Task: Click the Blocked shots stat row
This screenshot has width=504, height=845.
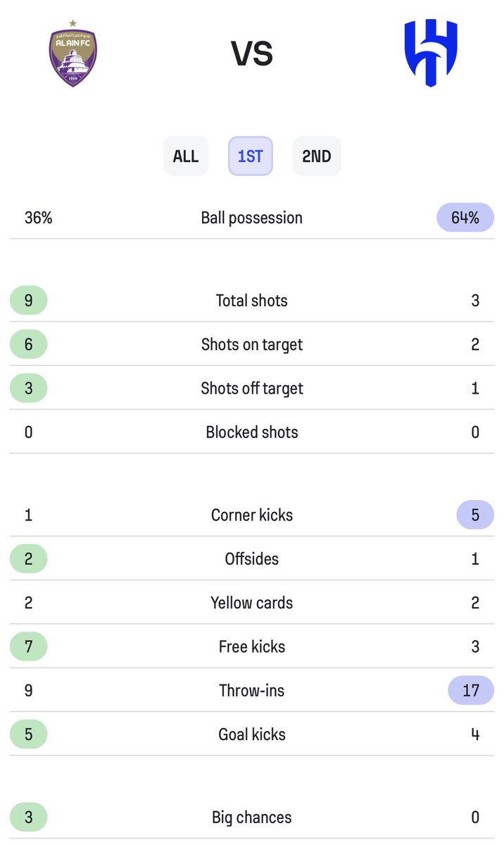Action: pos(251,432)
